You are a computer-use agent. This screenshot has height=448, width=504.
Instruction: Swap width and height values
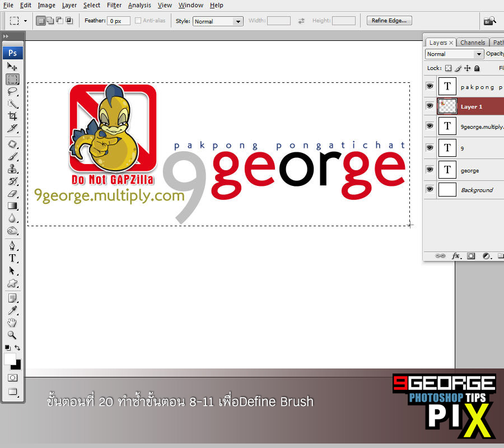[x=301, y=21]
